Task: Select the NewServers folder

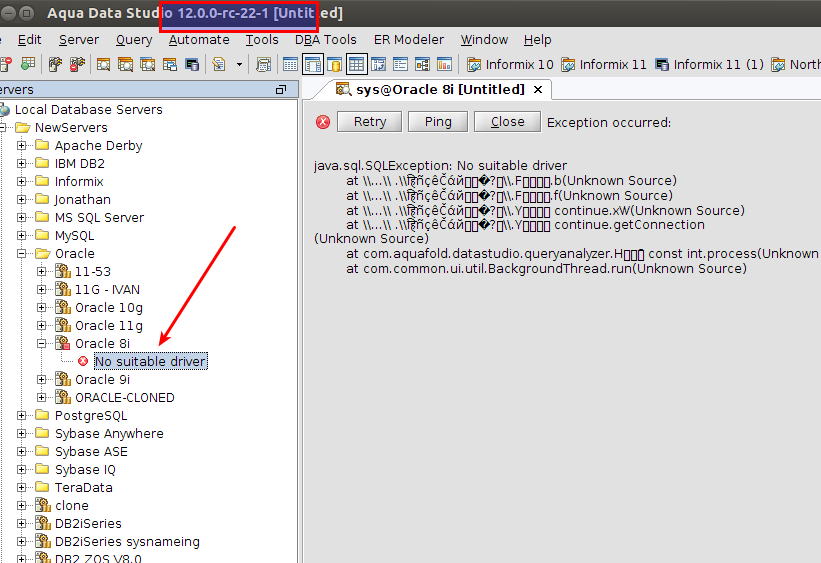Action: [71, 127]
